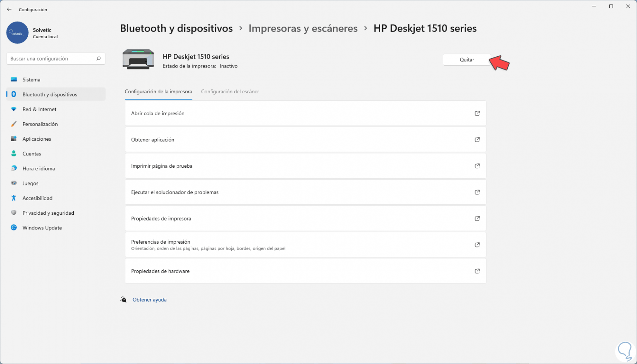The height and width of the screenshot is (364, 637).
Task: Click the Buscar una configuración field
Action: click(x=52, y=59)
